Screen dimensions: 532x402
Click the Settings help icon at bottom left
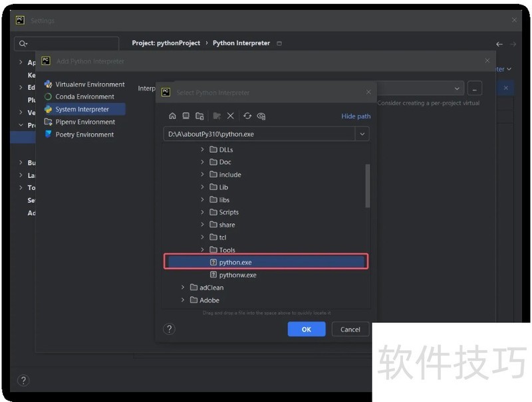click(23, 381)
